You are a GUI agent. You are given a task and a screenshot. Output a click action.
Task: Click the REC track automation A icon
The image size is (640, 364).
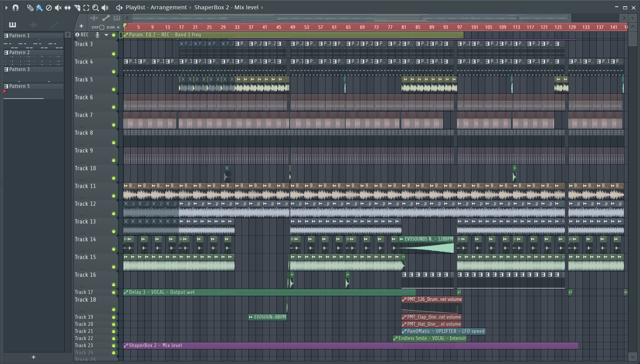point(77,35)
